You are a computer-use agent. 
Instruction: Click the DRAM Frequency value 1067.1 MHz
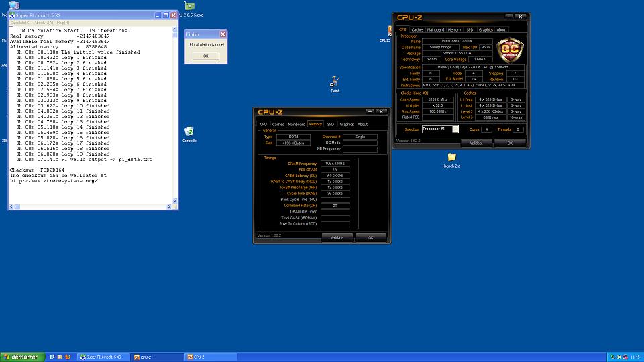pyautogui.click(x=335, y=164)
